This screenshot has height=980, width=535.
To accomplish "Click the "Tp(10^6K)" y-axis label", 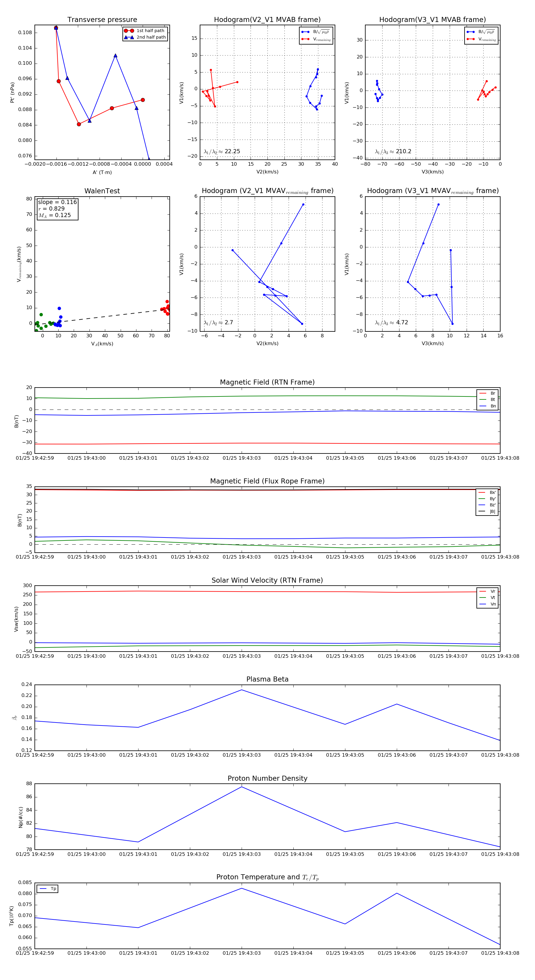I will pyautogui.click(x=12, y=916).
